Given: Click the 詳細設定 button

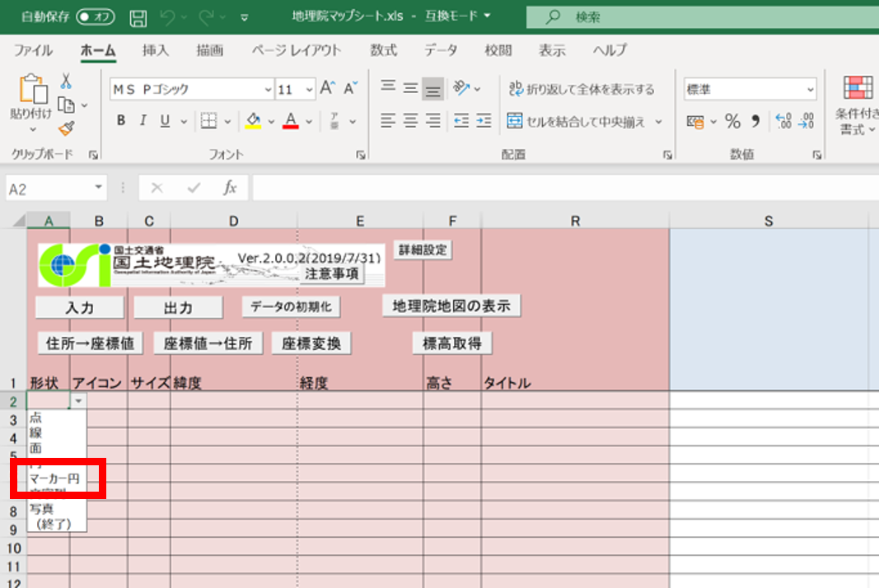Looking at the screenshot, I should [423, 250].
